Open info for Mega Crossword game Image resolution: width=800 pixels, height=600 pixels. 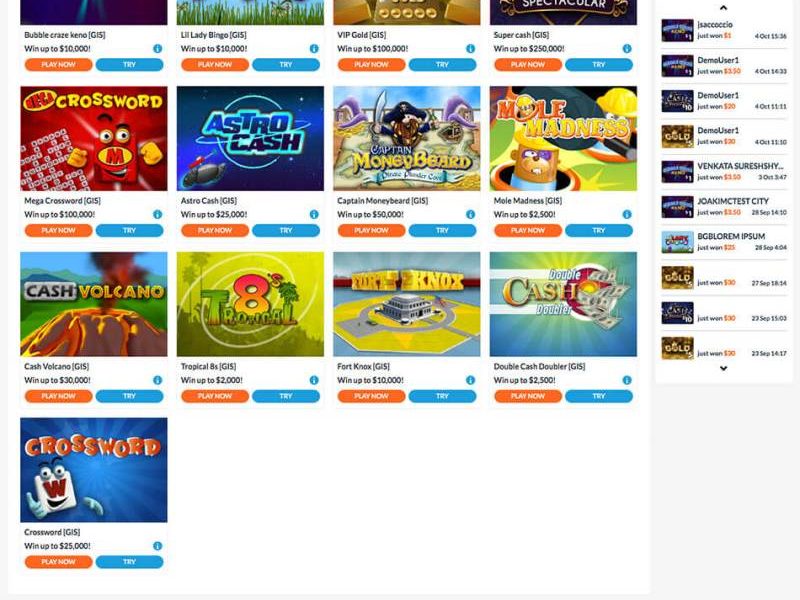158,215
